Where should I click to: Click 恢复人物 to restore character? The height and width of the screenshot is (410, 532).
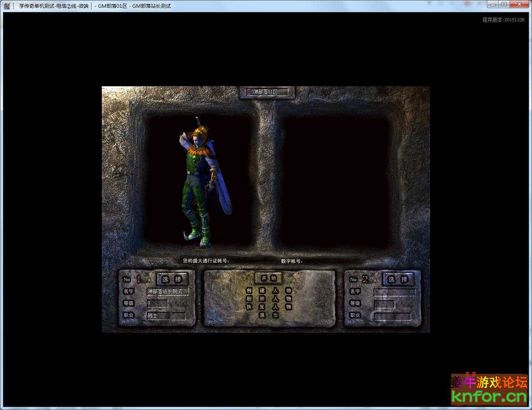(x=269, y=307)
